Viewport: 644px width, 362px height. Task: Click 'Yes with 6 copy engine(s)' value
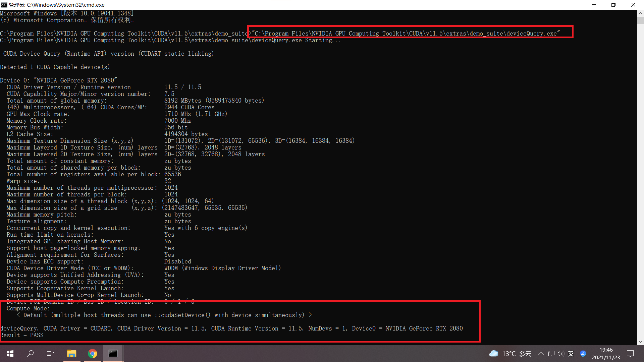[206, 228]
